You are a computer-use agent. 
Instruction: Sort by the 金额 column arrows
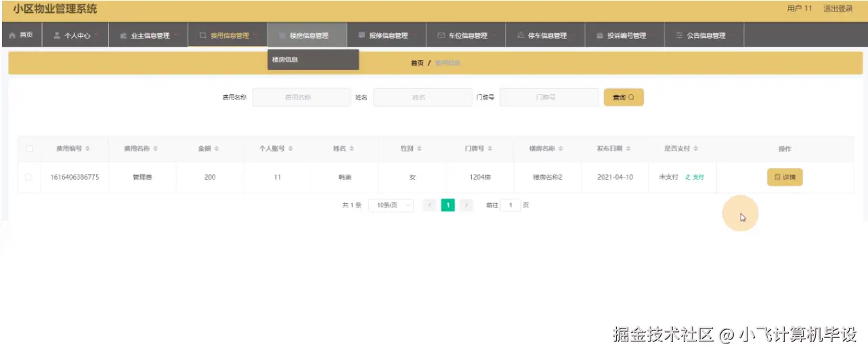216,148
